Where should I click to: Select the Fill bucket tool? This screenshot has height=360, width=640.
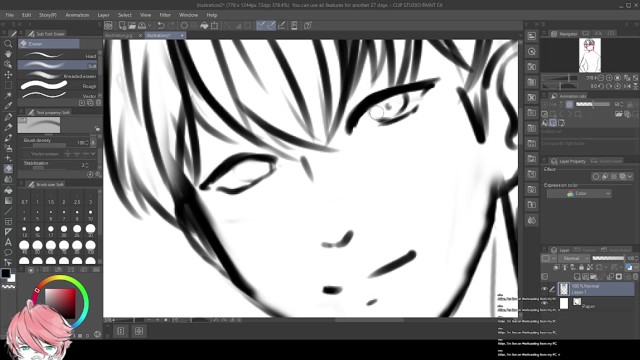(8, 190)
